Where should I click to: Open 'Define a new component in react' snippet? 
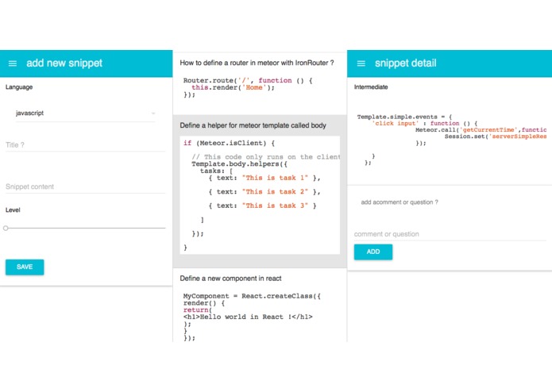[230, 279]
